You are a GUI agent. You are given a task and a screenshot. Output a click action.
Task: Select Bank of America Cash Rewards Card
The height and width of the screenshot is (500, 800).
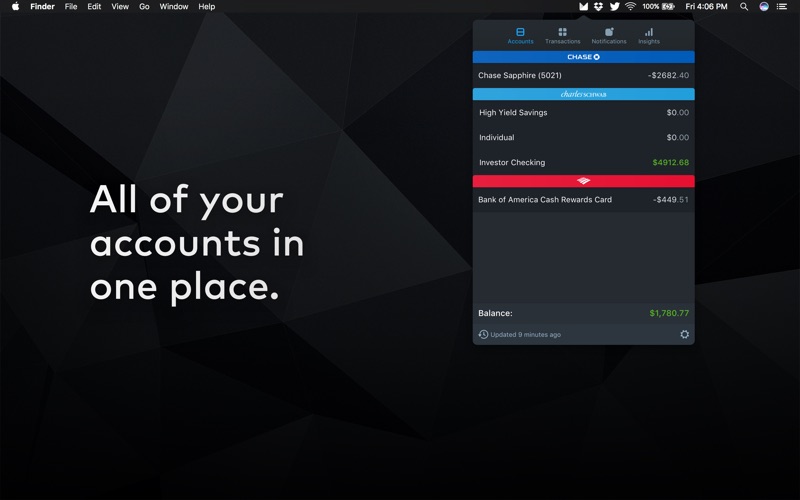point(583,200)
